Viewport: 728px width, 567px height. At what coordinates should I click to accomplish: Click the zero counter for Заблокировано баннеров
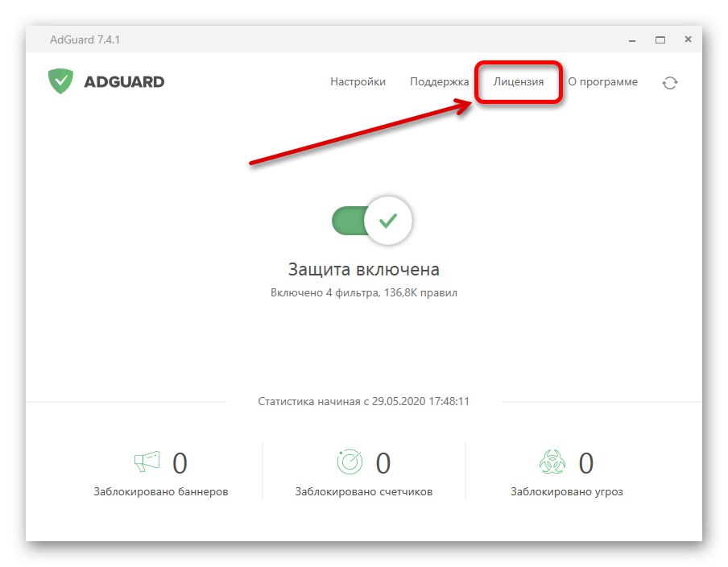pos(181,462)
